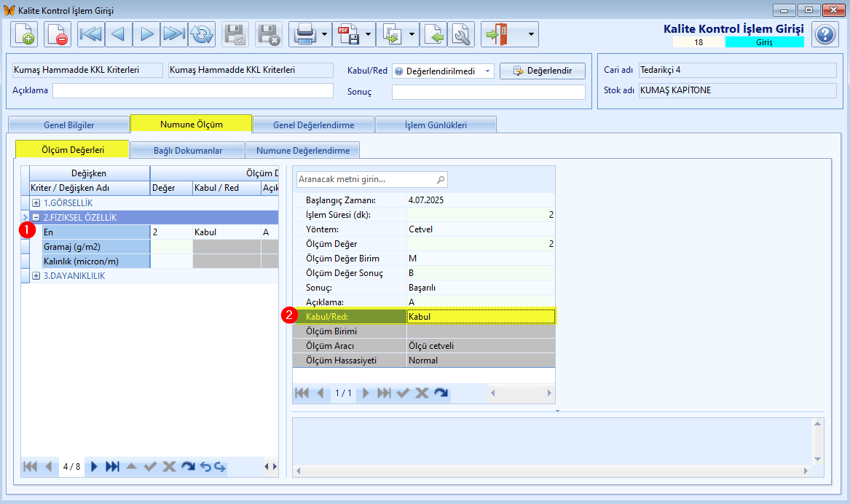Click the refresh icon in toolbar
850x504 pixels.
[202, 34]
